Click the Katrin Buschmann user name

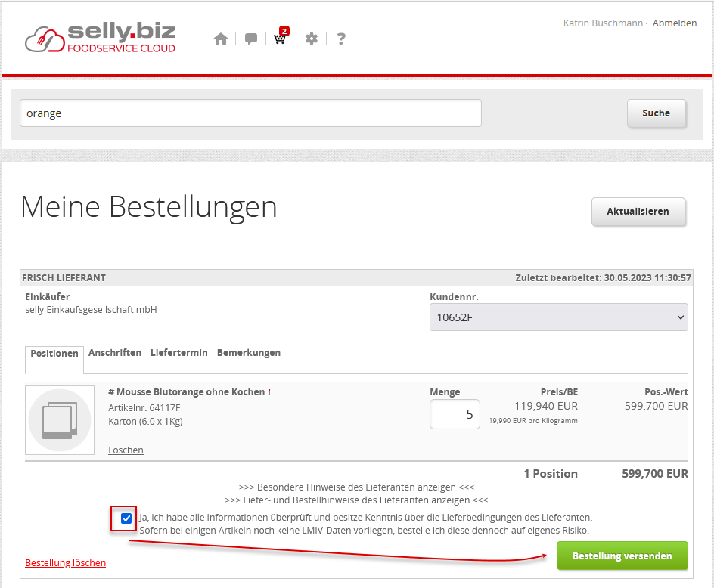(603, 23)
